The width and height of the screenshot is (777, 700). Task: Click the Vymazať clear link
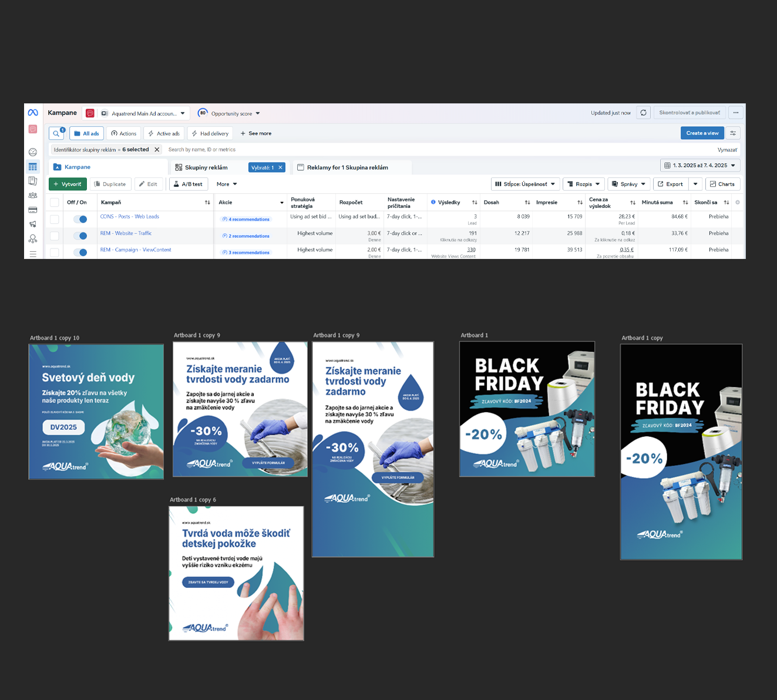pyautogui.click(x=727, y=150)
